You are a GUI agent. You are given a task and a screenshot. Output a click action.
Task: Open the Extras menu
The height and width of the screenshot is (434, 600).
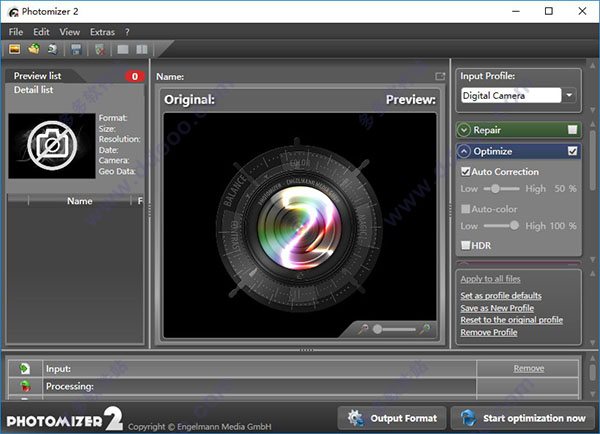click(102, 32)
